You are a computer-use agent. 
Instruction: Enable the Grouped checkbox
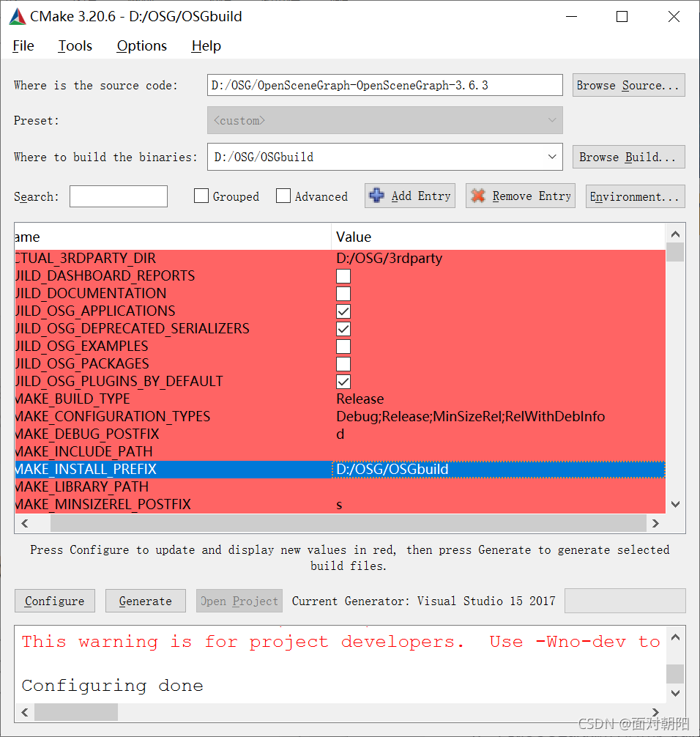[x=201, y=196]
